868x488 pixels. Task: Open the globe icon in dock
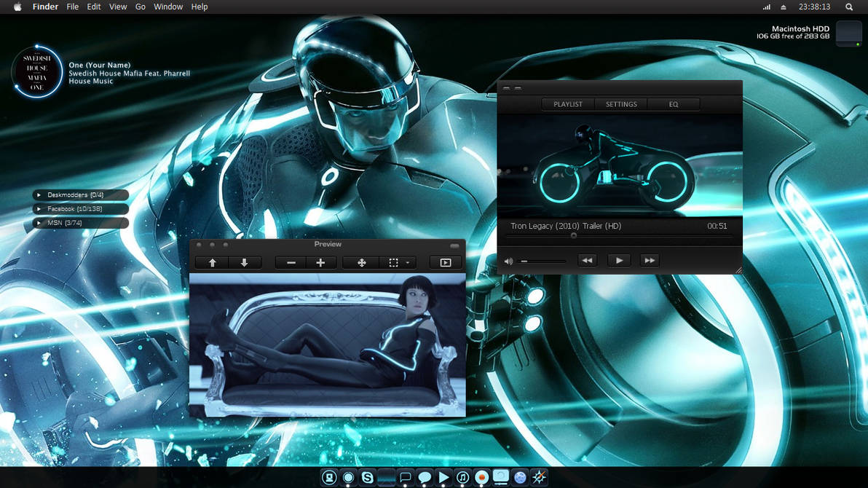520,478
